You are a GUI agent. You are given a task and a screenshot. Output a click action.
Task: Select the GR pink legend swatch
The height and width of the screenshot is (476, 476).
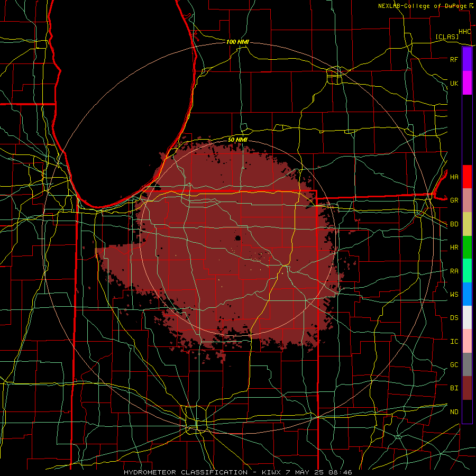click(x=467, y=200)
